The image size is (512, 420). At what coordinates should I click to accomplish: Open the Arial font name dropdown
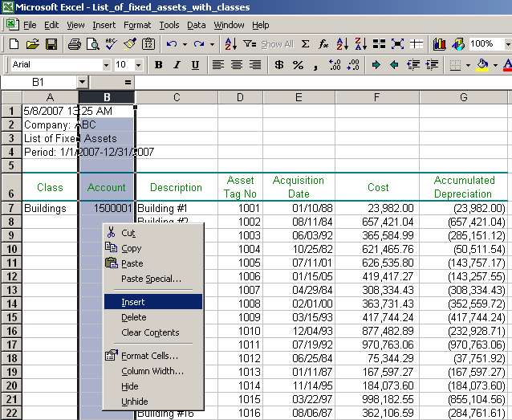click(x=106, y=65)
